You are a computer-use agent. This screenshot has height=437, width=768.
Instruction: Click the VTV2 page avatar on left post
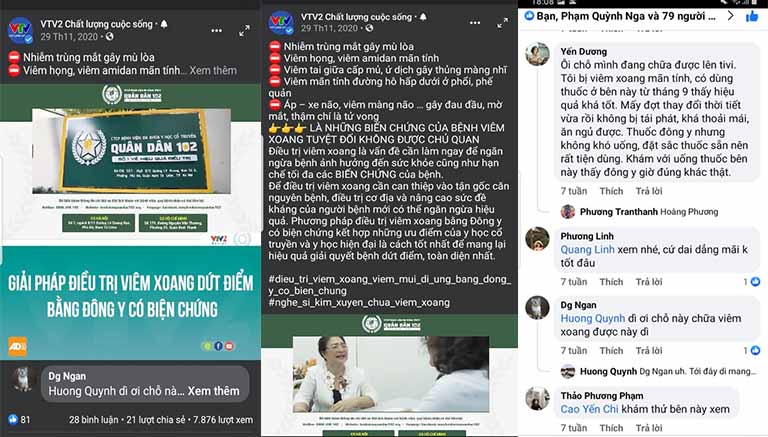pyautogui.click(x=20, y=30)
